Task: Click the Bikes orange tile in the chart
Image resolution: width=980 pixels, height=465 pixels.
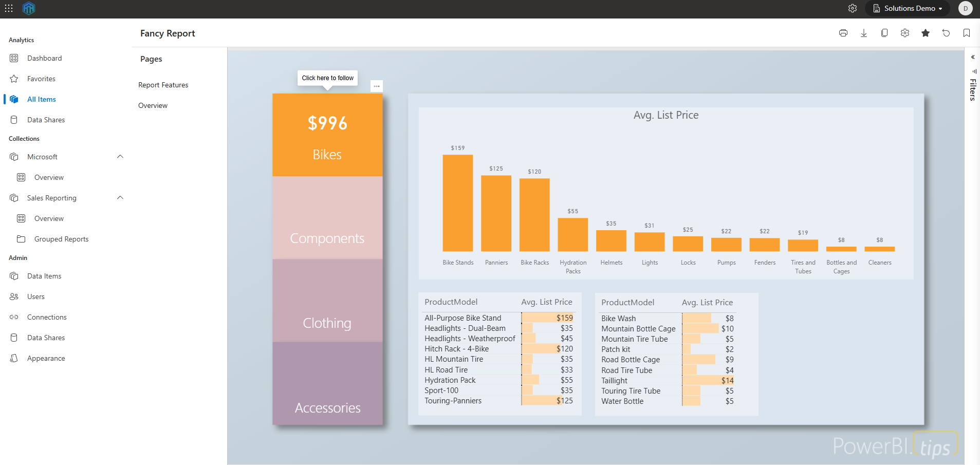Action: (327, 135)
